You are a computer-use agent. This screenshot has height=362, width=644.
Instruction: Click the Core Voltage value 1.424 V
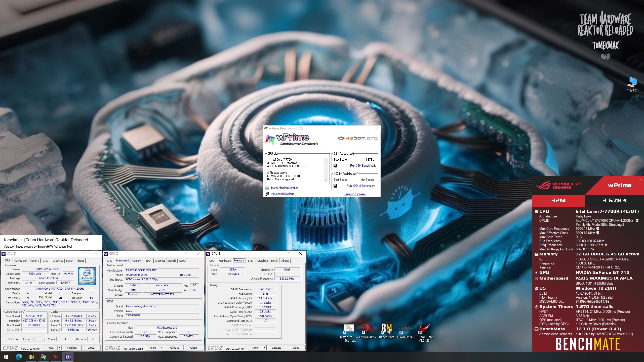65,283
